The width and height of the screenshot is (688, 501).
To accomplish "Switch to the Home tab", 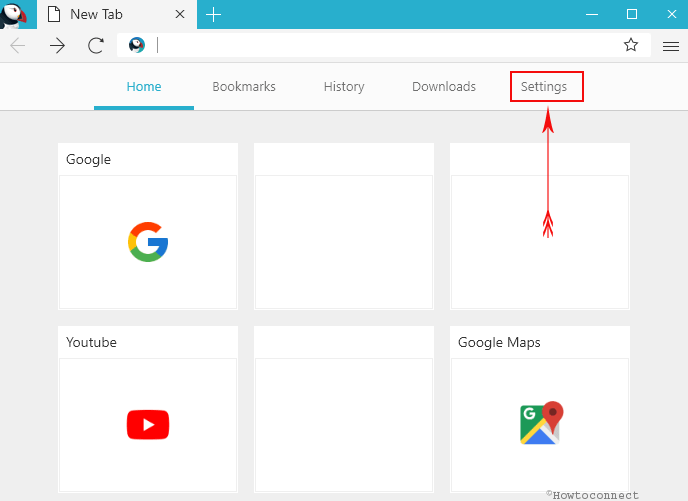I will (144, 86).
